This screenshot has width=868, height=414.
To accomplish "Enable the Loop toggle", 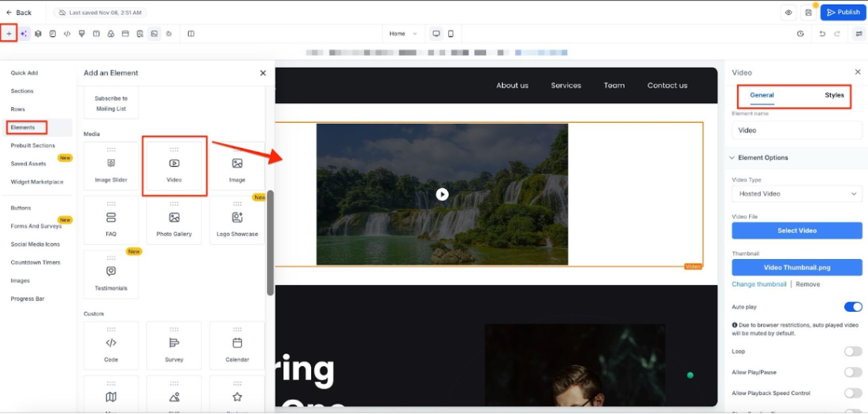I will click(x=852, y=352).
